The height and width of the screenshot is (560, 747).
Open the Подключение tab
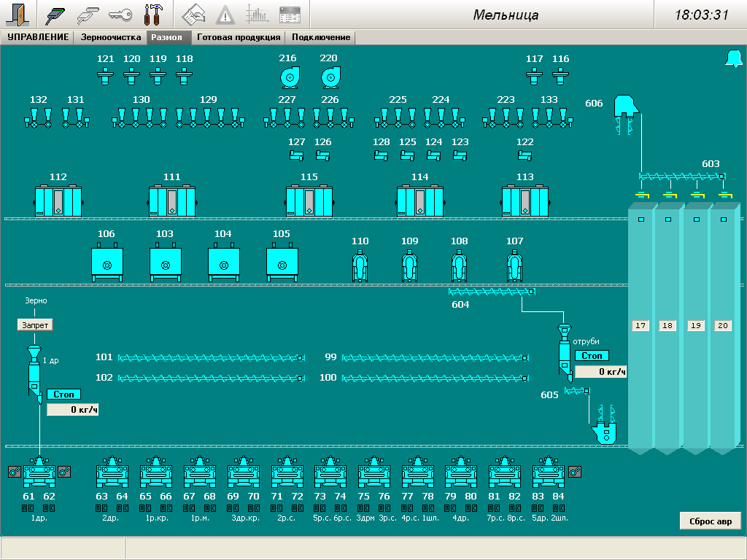(x=321, y=37)
